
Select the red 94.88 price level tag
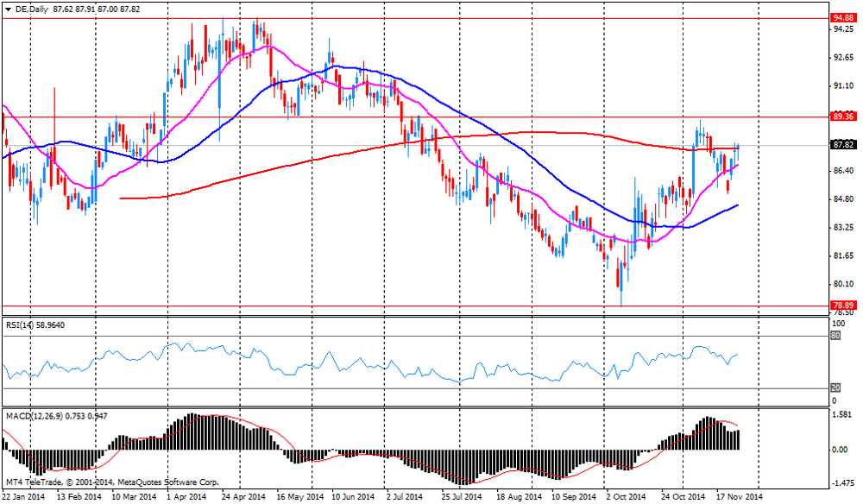(x=842, y=17)
